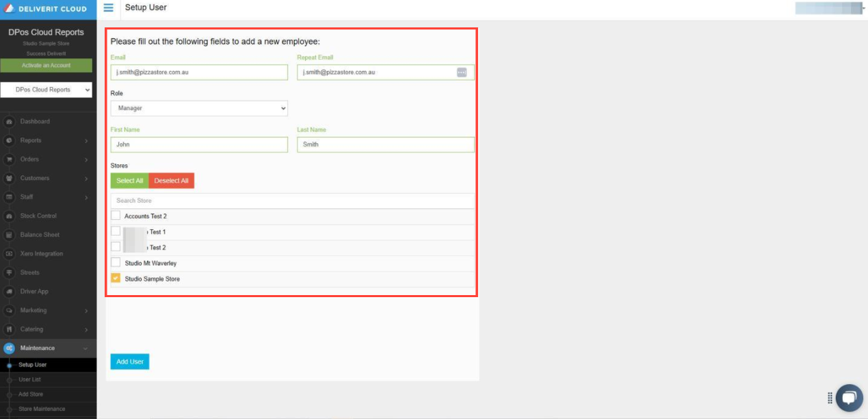Click the Activate an Account button

47,66
